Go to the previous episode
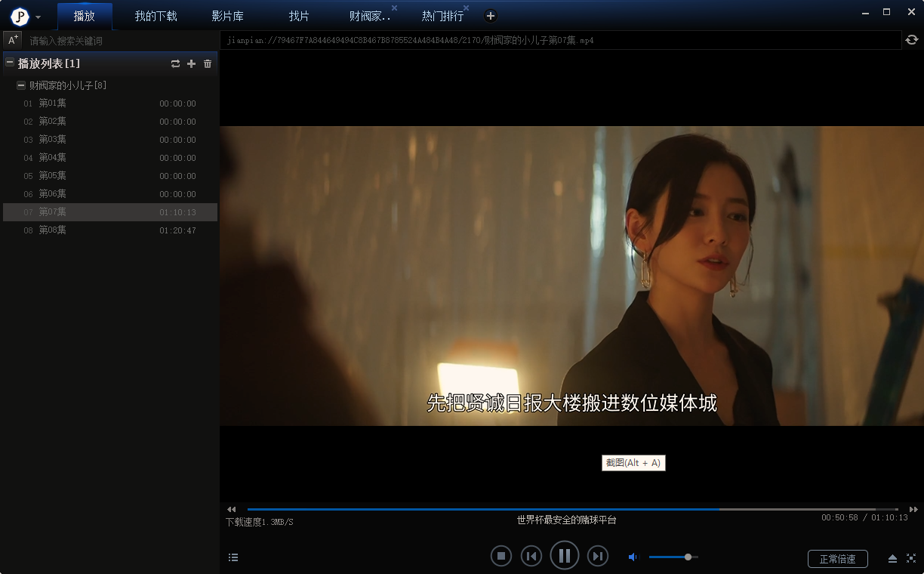 point(531,557)
